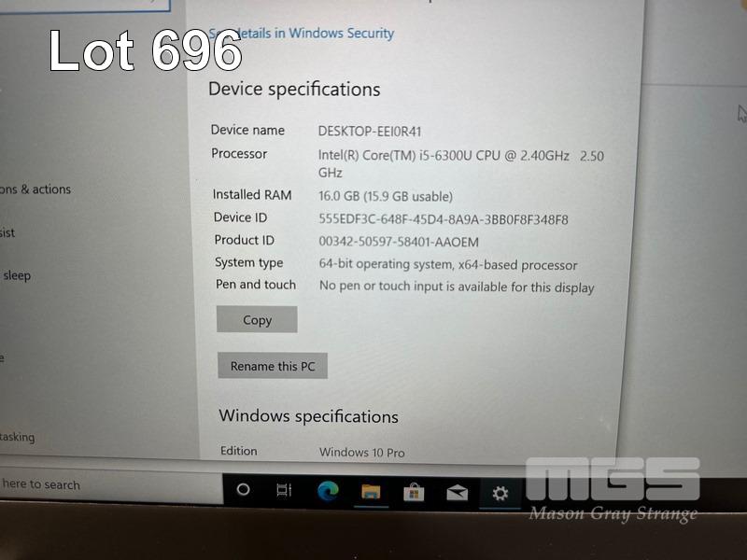
Task: Open See details in Windows Security link
Action: coord(302,34)
